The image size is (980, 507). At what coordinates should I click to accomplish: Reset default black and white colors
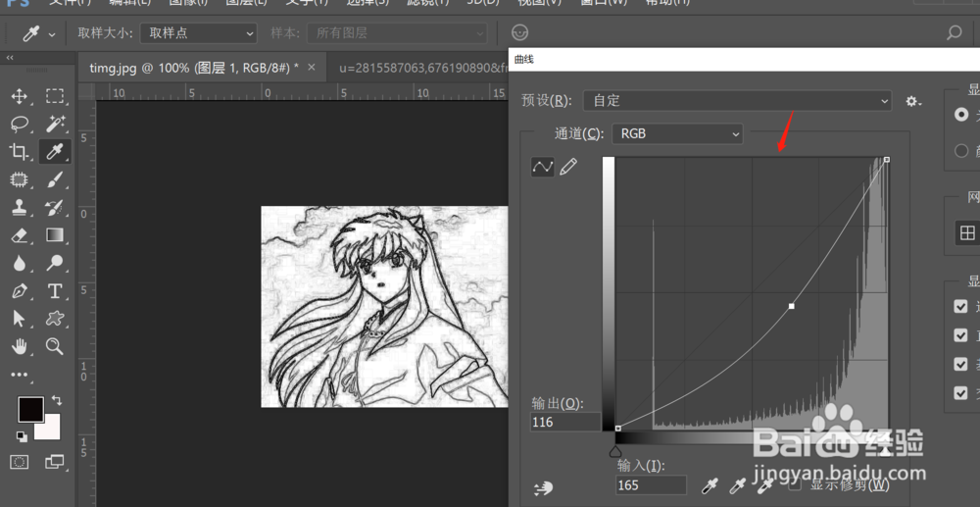pyautogui.click(x=22, y=436)
